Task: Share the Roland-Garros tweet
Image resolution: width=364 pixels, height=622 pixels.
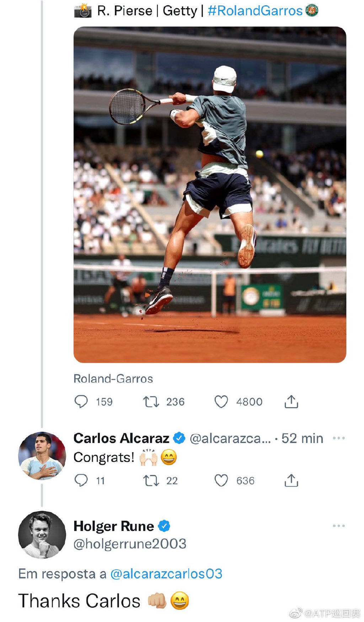Action: coord(291,402)
